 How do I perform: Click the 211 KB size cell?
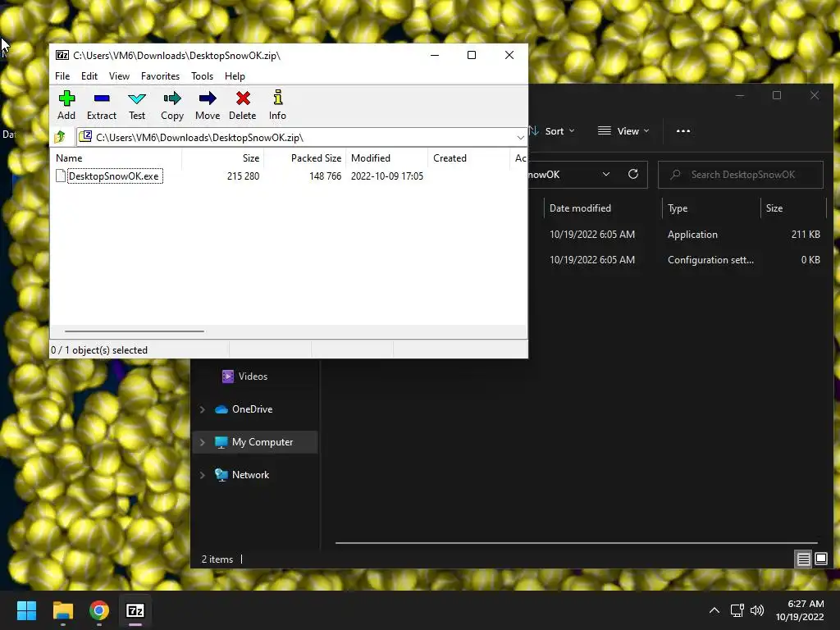(x=806, y=234)
